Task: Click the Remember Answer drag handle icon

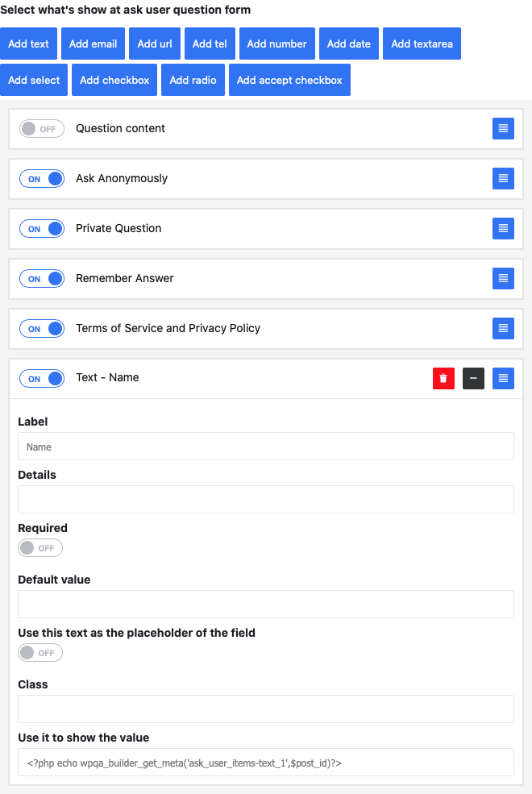Action: click(503, 278)
